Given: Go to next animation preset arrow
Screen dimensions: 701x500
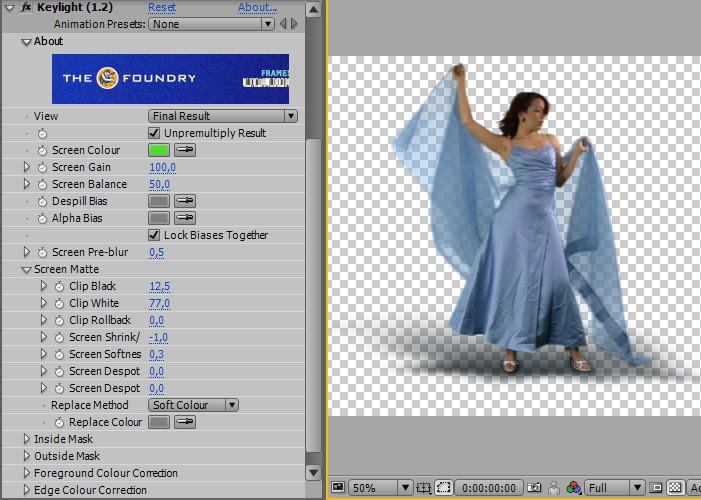Looking at the screenshot, I should tap(294, 24).
